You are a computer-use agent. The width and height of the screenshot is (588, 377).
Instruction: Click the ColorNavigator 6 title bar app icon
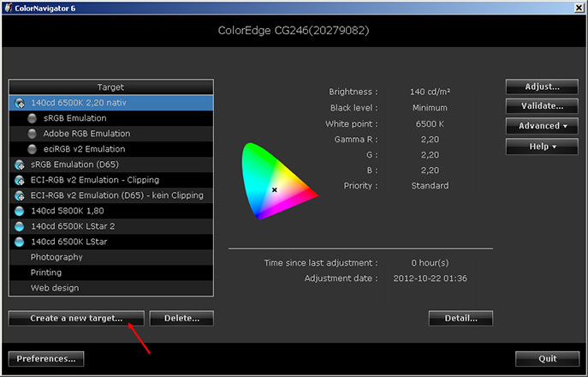[9, 8]
